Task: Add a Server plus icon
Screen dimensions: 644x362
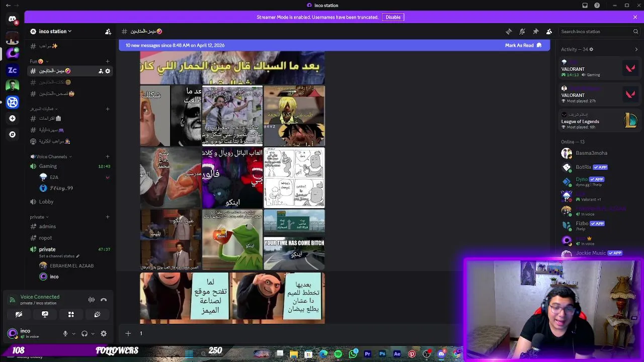Action: pos(13,118)
